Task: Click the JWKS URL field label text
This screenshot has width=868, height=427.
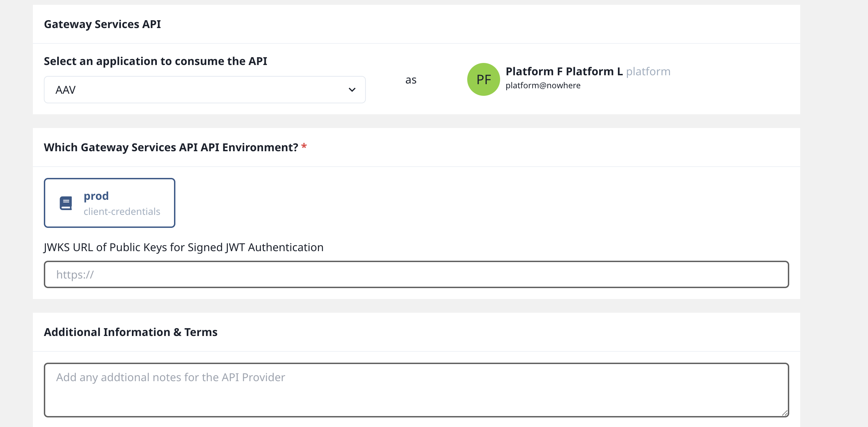Action: coord(184,247)
